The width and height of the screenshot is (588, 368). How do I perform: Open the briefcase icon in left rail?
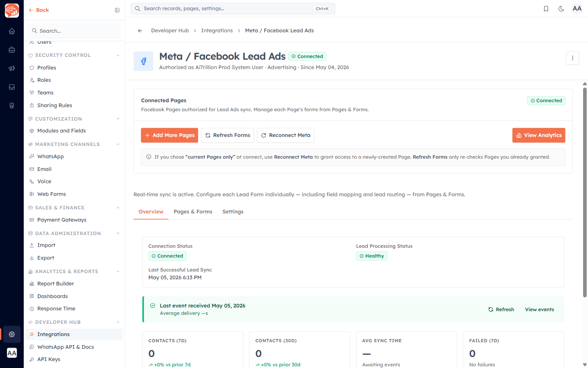pyautogui.click(x=12, y=50)
